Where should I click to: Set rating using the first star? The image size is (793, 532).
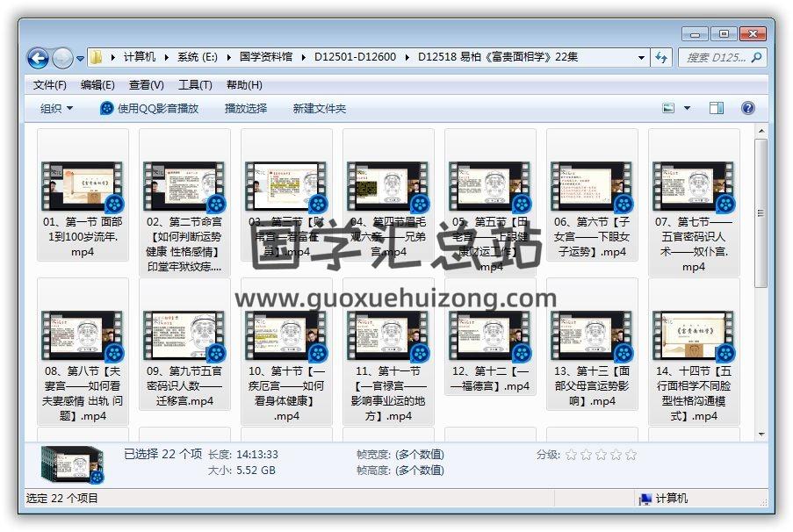(x=572, y=455)
